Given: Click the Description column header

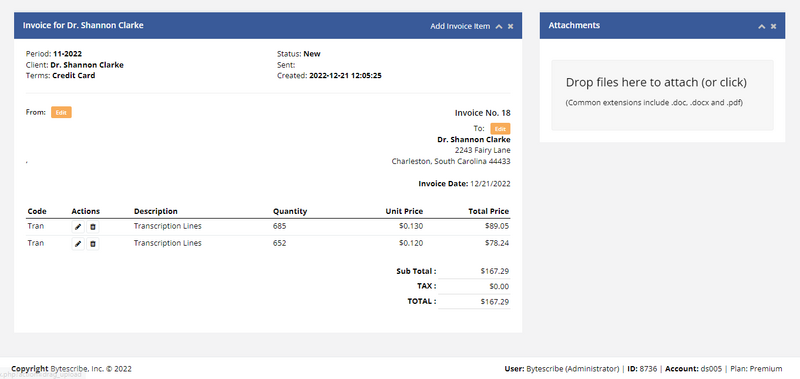Looking at the screenshot, I should click(156, 211).
